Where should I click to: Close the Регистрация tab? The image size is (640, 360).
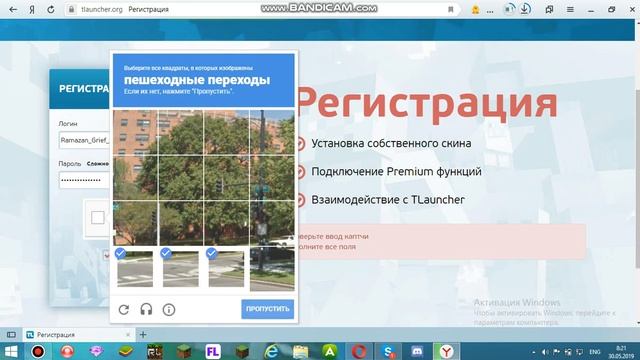[128, 335]
